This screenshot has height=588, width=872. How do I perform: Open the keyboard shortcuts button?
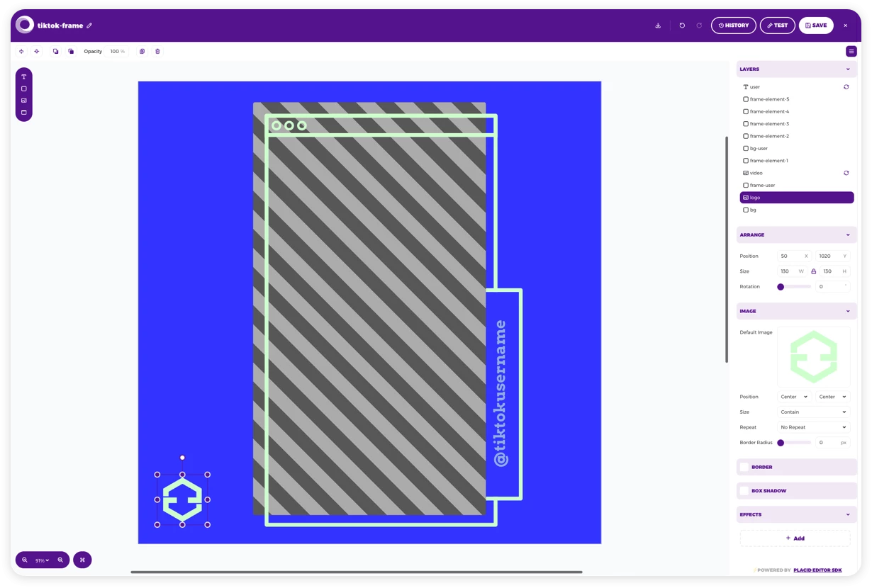pos(82,560)
